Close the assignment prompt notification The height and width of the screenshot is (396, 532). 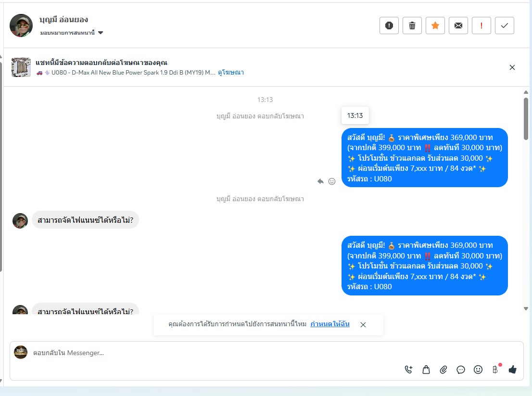[363, 325]
